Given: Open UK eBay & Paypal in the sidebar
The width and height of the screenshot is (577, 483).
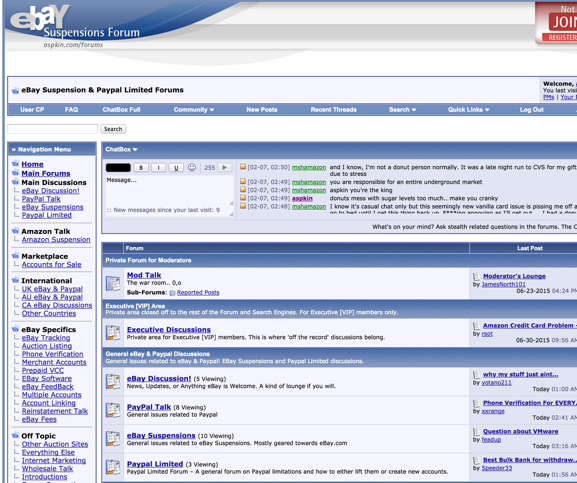Looking at the screenshot, I should [x=52, y=289].
